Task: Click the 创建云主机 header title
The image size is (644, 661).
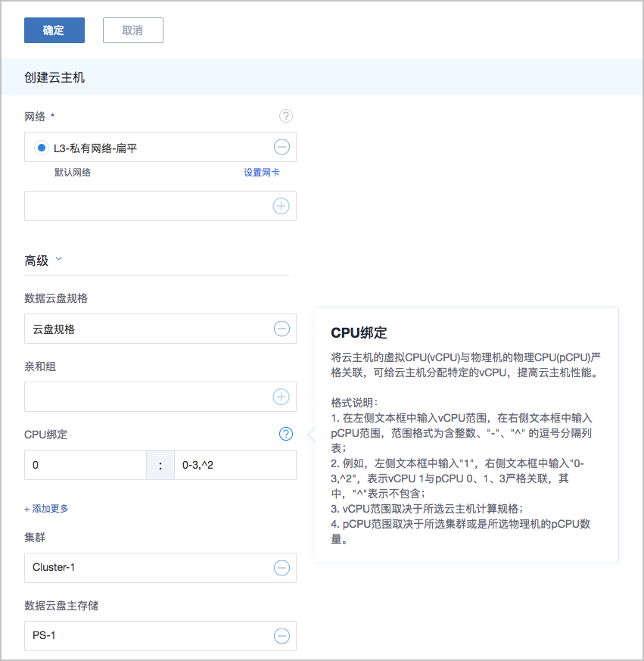Action: (x=54, y=77)
